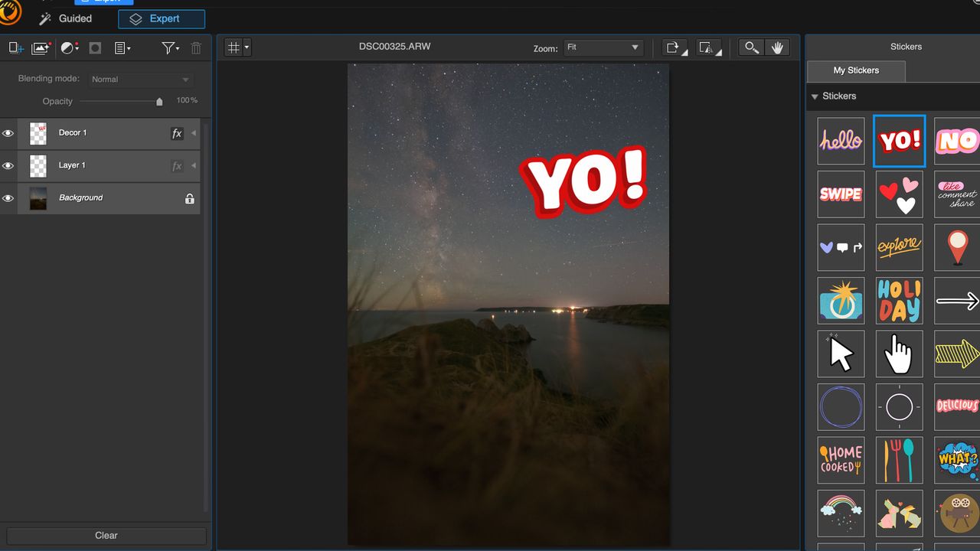The width and height of the screenshot is (980, 551).
Task: Click the Clear button
Action: [106, 536]
